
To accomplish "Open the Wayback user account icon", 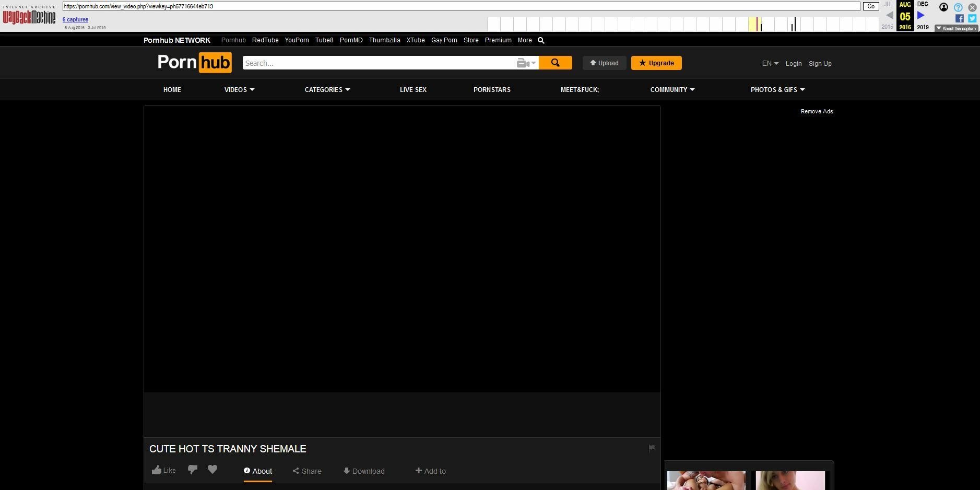I will tap(943, 7).
